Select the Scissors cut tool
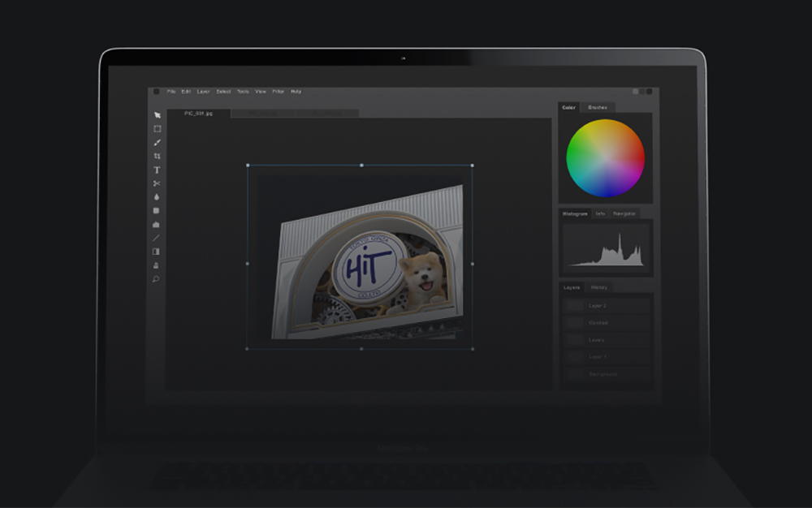 click(x=157, y=183)
